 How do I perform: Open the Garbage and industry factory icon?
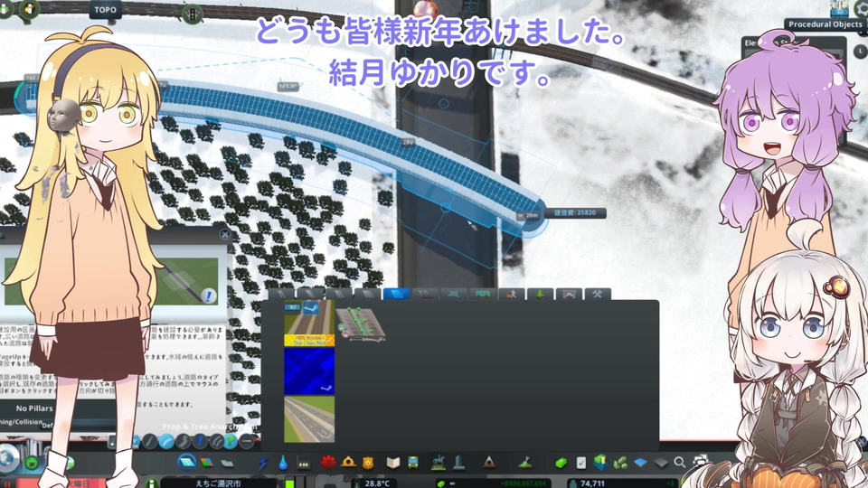point(304,463)
